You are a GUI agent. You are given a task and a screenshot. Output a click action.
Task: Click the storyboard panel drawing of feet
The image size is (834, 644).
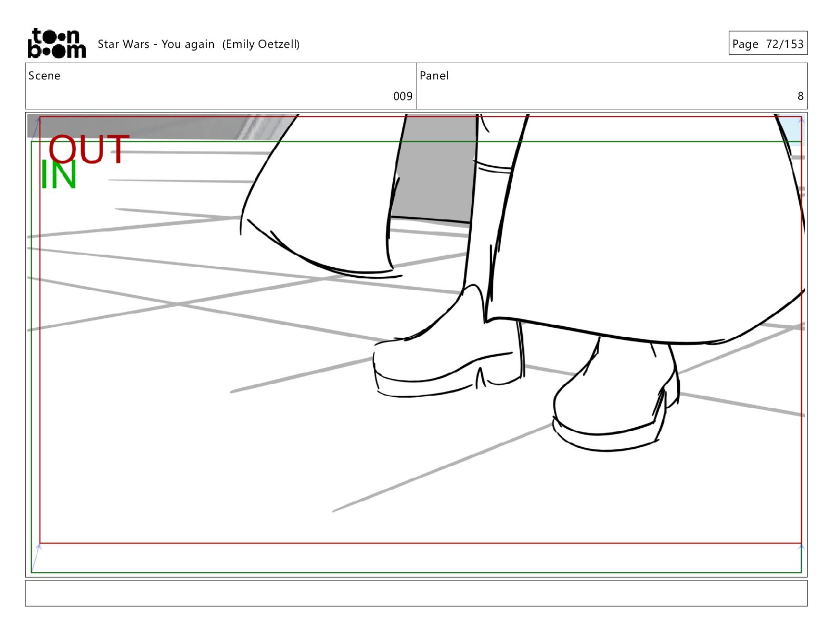(x=416, y=345)
